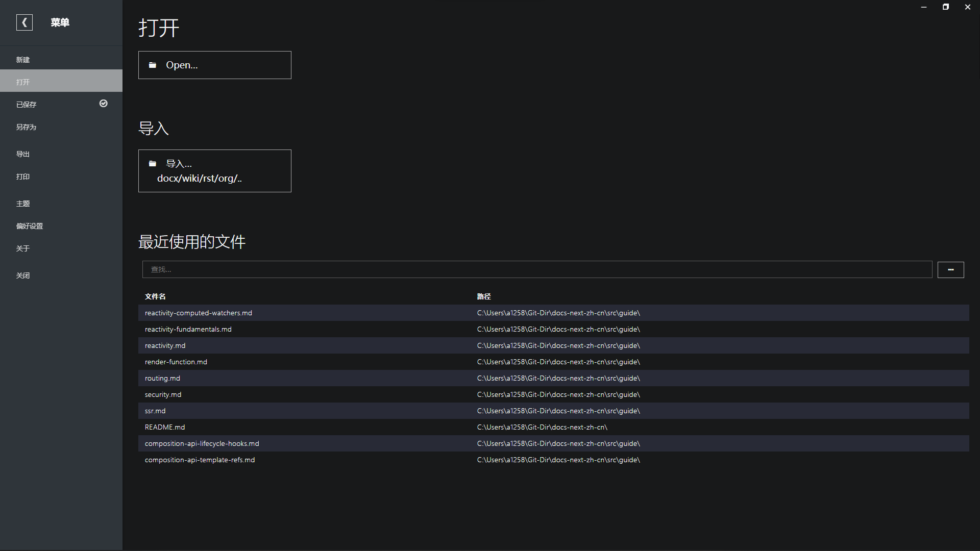Screen dimensions: 980x551
Task: Restore down the window
Action: tap(945, 7)
